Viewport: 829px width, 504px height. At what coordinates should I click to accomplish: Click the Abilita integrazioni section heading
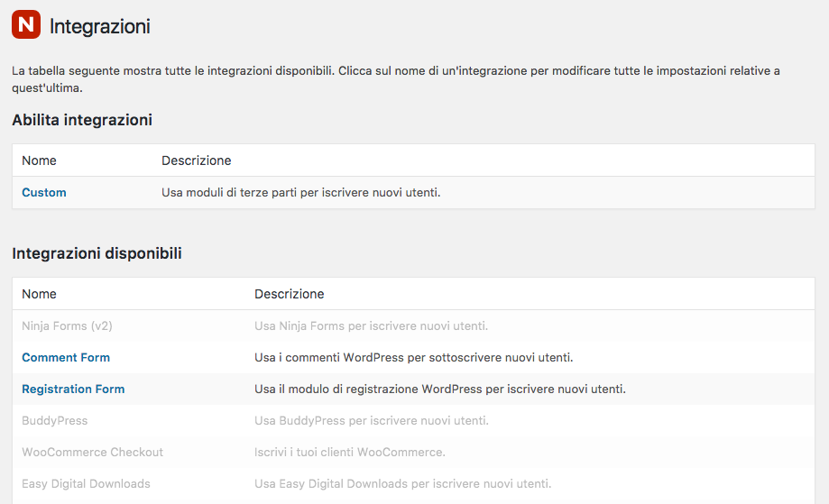click(82, 120)
